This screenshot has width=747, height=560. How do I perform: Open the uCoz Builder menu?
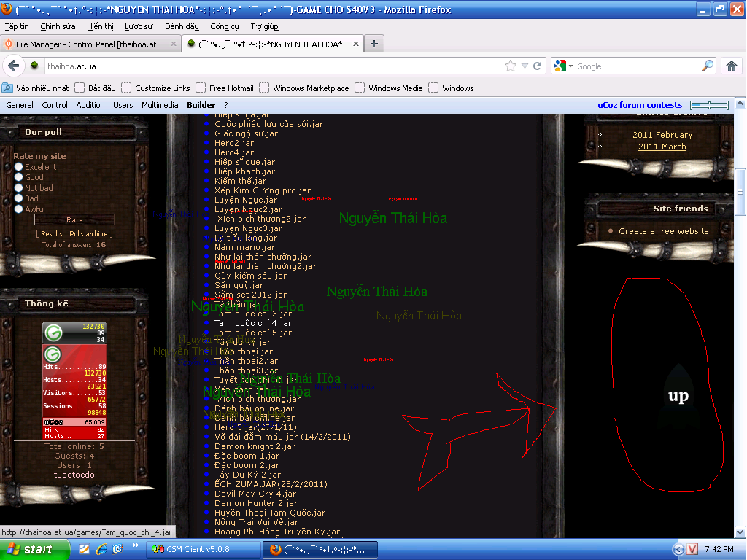tap(201, 105)
